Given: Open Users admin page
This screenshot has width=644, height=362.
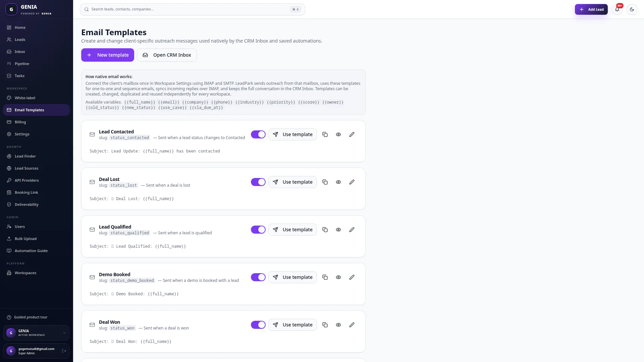Looking at the screenshot, I should click(x=36, y=227).
